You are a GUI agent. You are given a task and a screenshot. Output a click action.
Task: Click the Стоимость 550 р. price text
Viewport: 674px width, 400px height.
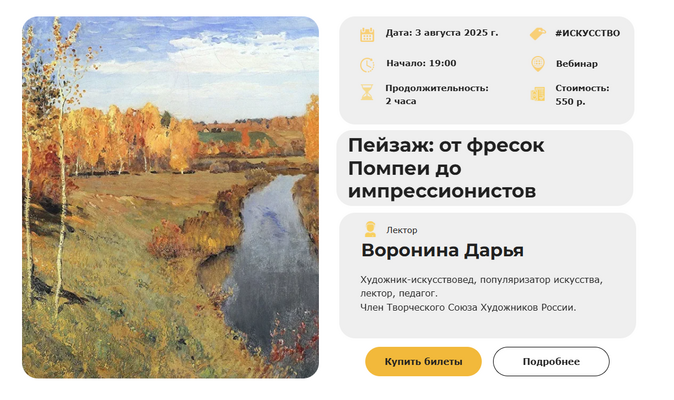click(582, 95)
